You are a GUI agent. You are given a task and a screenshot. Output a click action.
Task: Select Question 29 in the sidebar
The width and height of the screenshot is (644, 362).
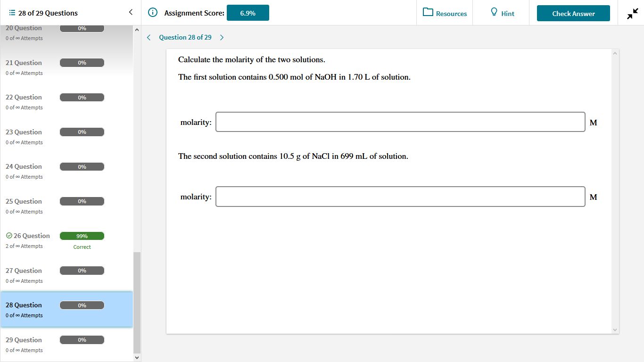tap(24, 339)
